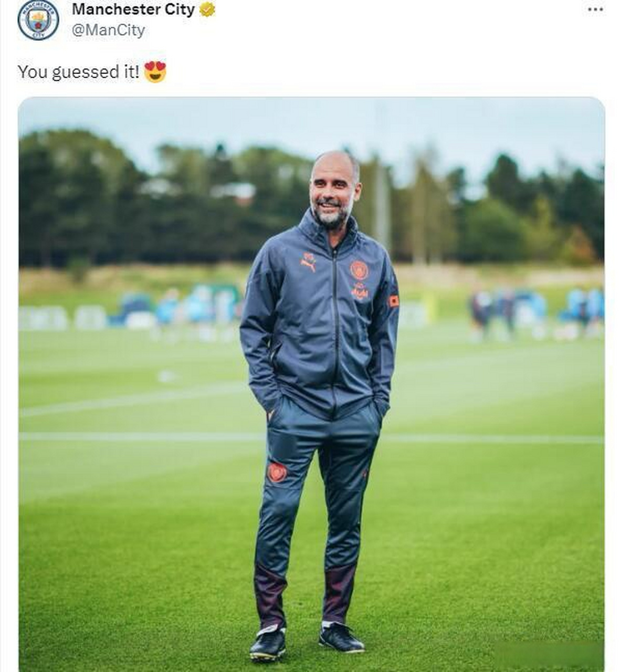Click the orange patch on jacket sleeve
This screenshot has width=620, height=672.
393,301
